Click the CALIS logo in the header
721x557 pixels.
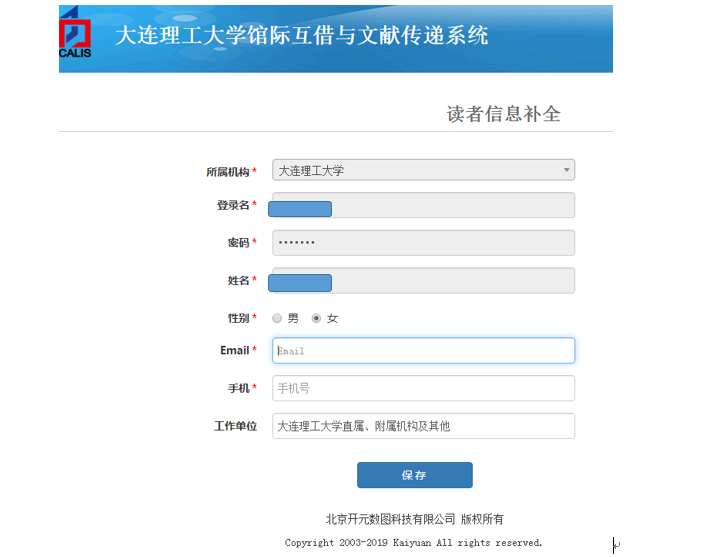(x=75, y=35)
